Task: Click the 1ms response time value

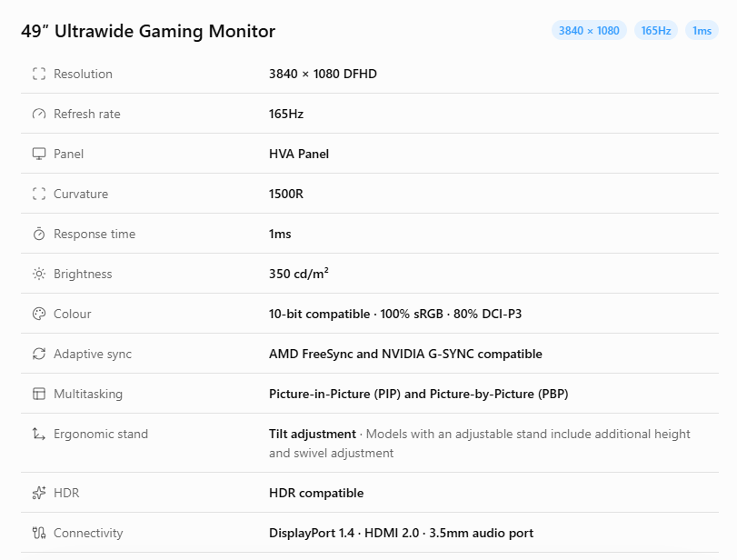Action: point(280,234)
